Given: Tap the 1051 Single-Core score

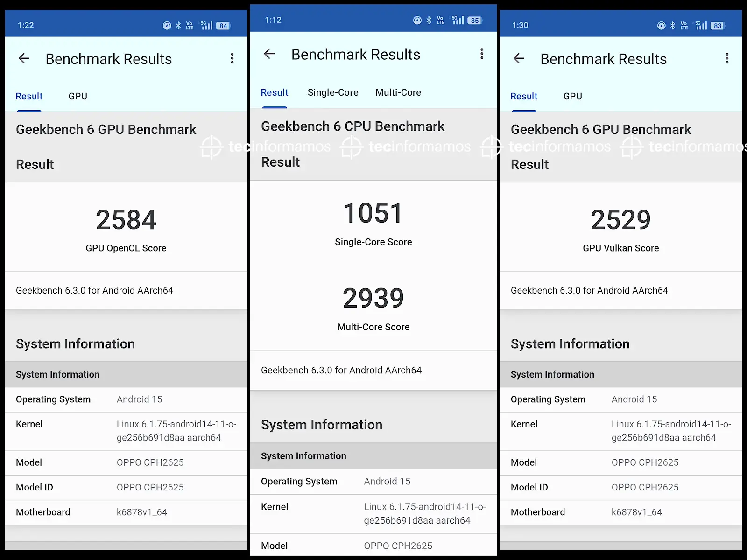Looking at the screenshot, I should pyautogui.click(x=373, y=213).
